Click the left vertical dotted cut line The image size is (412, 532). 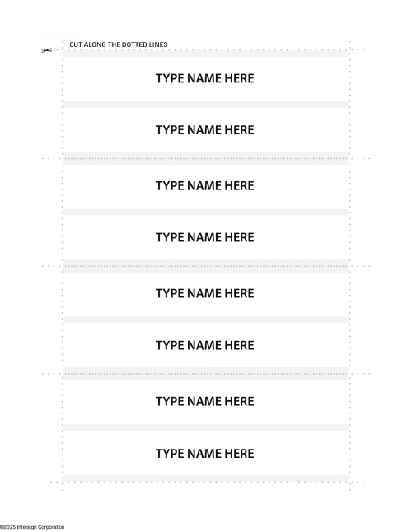click(62, 266)
